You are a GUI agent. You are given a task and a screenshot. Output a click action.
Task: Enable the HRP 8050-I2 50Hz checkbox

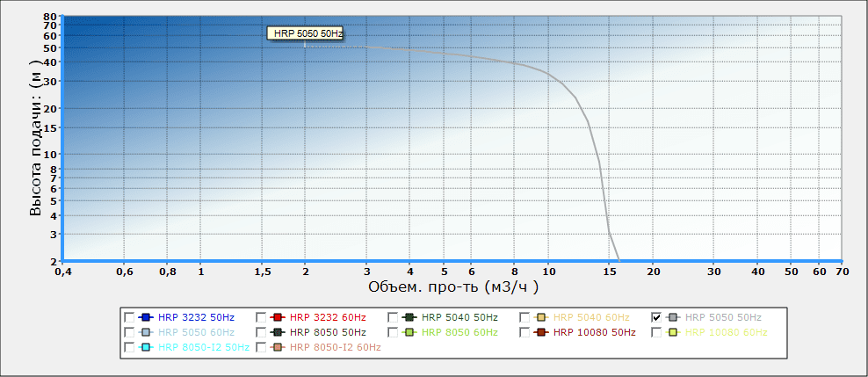pos(129,347)
